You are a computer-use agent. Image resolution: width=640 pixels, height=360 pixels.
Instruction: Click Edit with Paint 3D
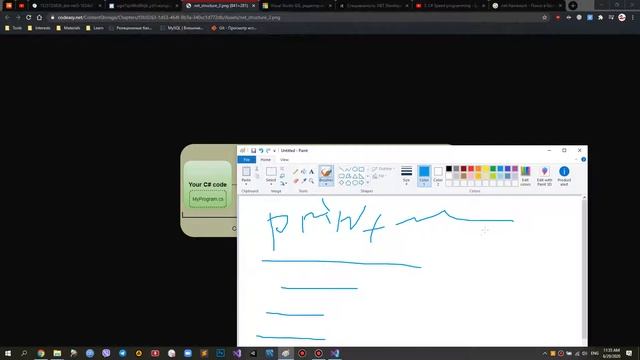pyautogui.click(x=544, y=176)
